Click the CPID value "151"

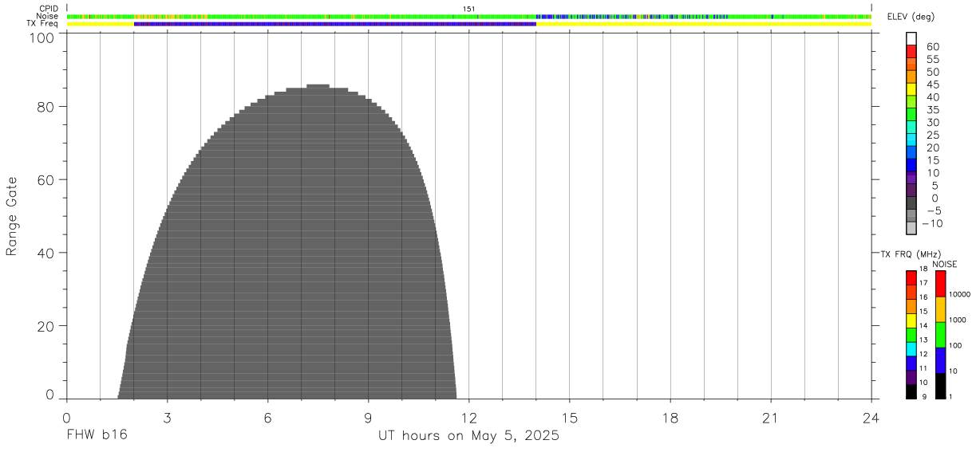[469, 9]
